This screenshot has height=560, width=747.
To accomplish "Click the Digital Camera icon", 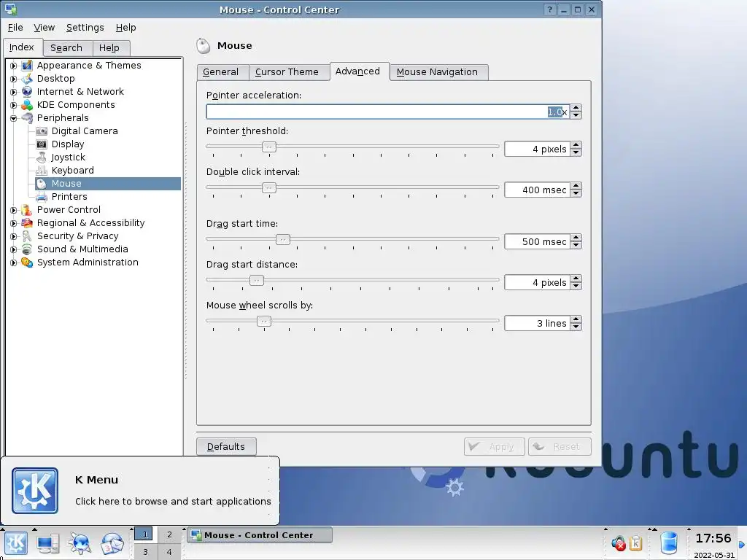I will point(42,131).
